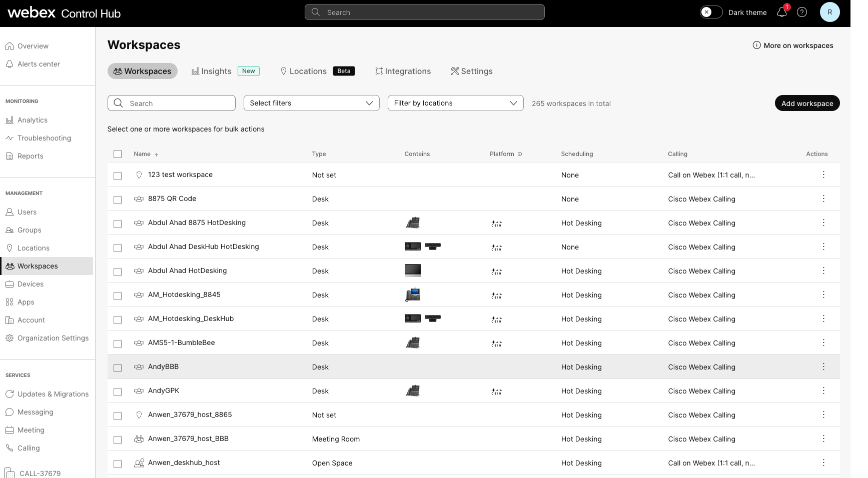Tick checkbox for AM_Hotdesking_DeskHub
Screen dimensions: 868x478
coord(118,319)
